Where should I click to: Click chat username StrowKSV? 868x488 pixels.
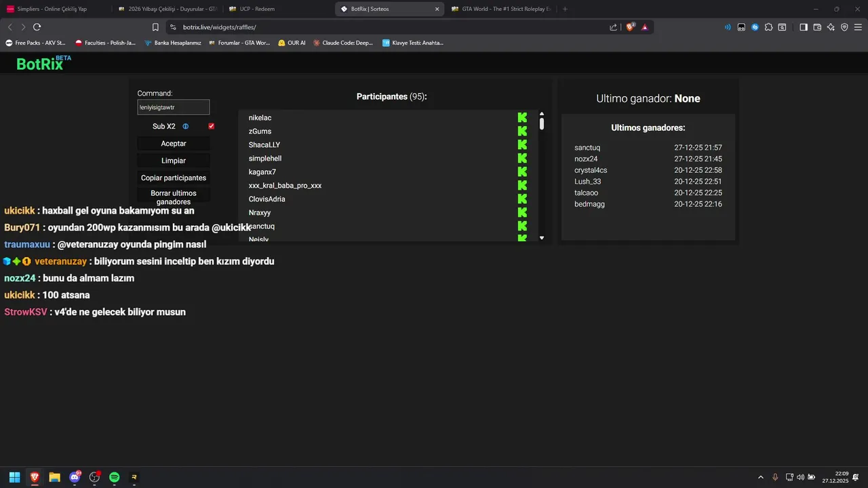tap(26, 312)
